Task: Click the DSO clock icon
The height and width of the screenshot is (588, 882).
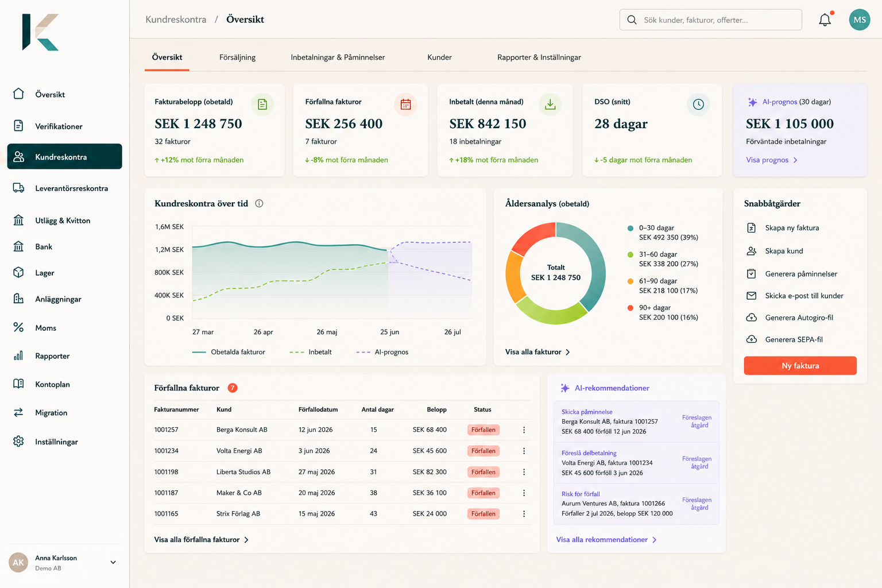Action: tap(698, 105)
